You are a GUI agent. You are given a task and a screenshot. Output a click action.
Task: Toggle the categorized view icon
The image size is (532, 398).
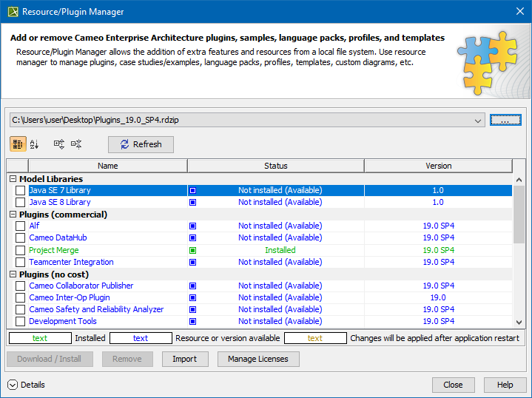click(18, 144)
